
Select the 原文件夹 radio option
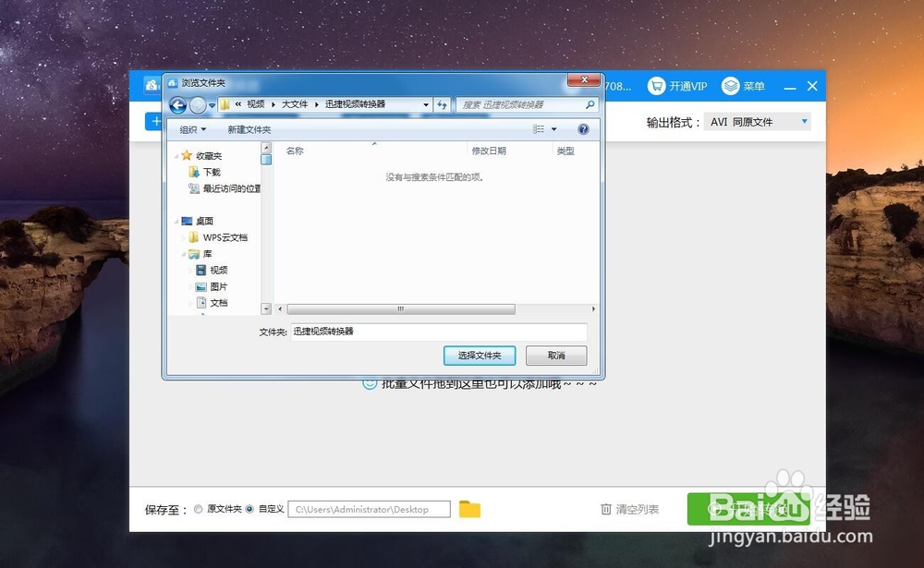click(197, 508)
